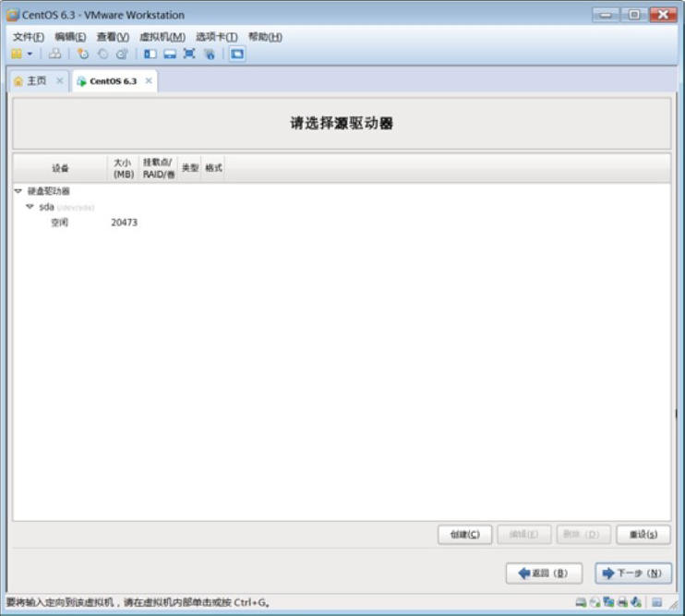Open the 帮助(H) menu
Screen dimensions: 685x616
click(x=265, y=37)
